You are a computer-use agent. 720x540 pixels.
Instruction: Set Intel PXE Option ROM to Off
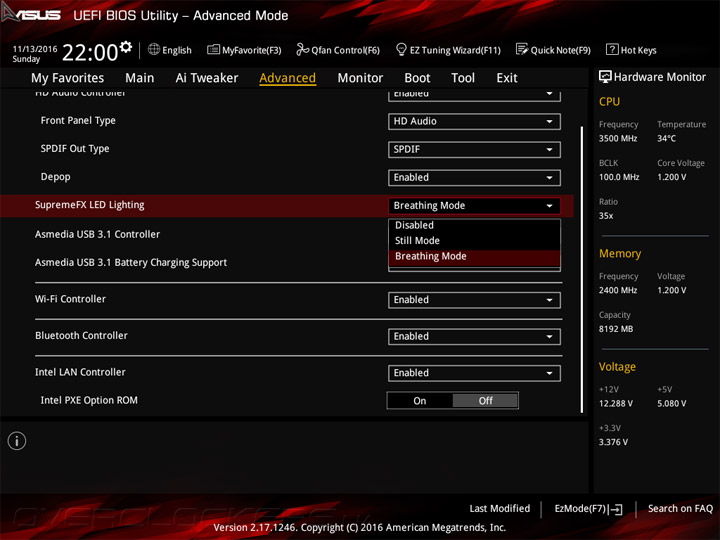(x=485, y=401)
